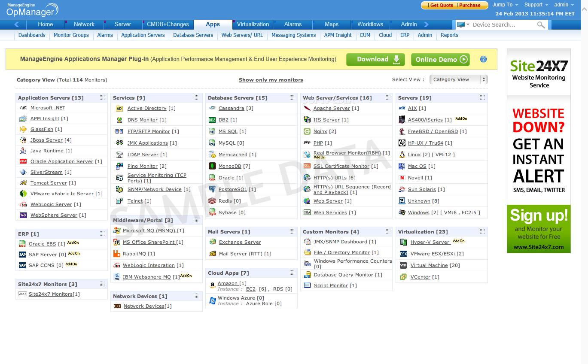
Task: Click the Network Devices EXT icon
Action: (117, 306)
